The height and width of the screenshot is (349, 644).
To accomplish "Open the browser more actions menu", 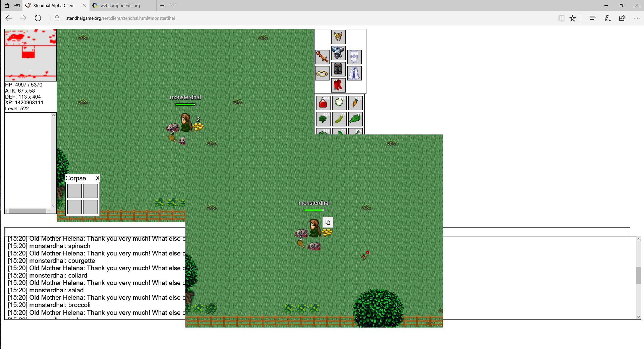I will point(637,18).
